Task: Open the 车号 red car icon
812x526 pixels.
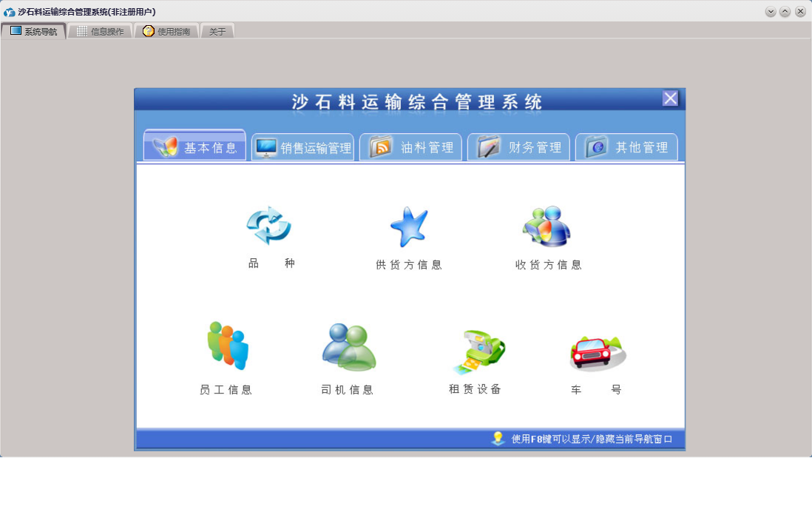Action: 598,354
